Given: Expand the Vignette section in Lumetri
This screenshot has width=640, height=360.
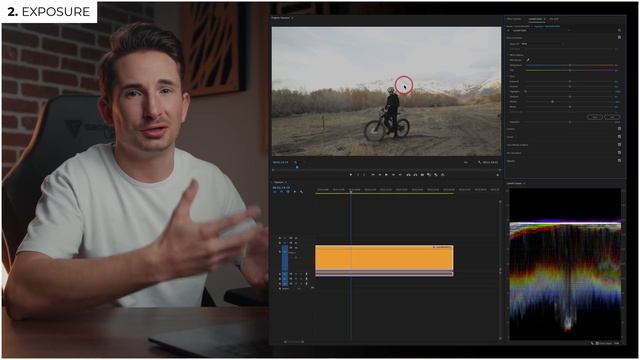Looking at the screenshot, I should [511, 161].
